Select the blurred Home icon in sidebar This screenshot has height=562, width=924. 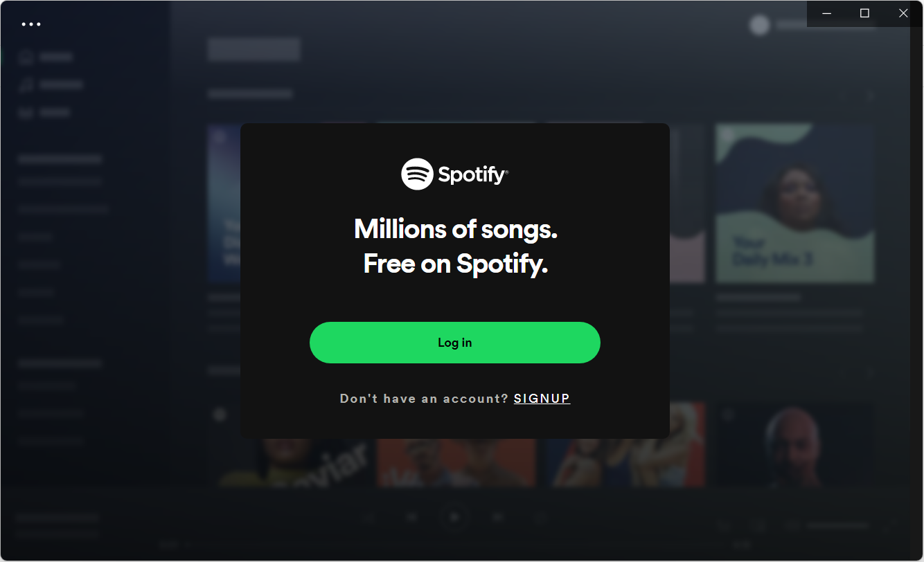(x=26, y=57)
